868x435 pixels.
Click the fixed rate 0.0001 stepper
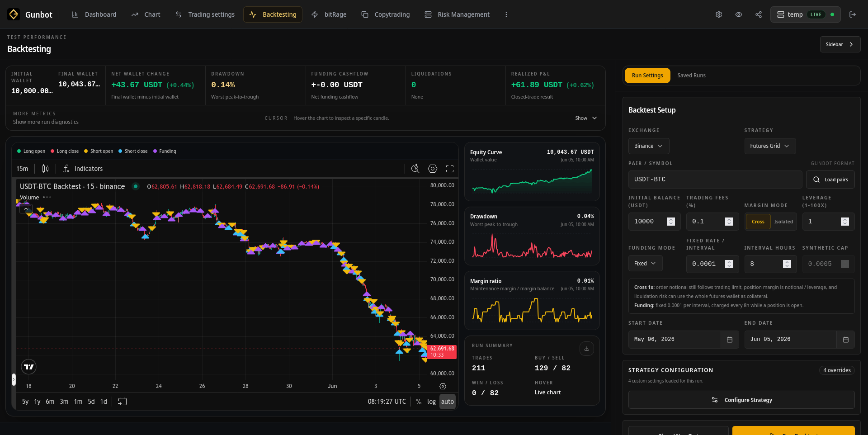pyautogui.click(x=729, y=264)
